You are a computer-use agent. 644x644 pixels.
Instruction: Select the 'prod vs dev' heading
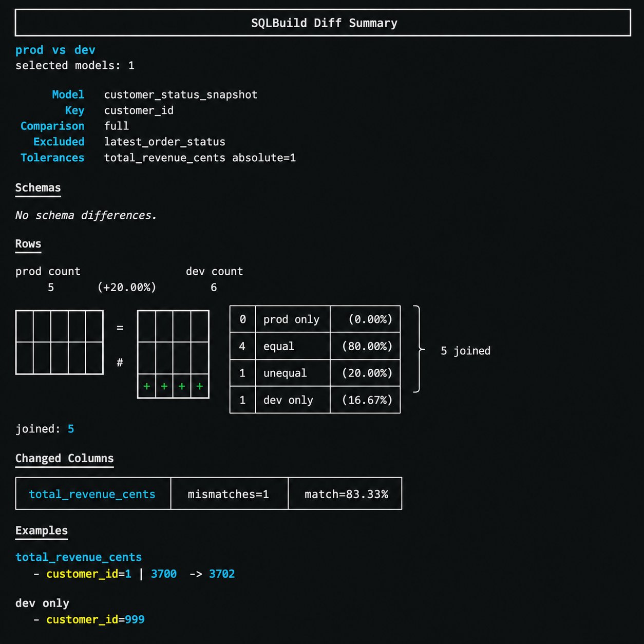click(55, 50)
